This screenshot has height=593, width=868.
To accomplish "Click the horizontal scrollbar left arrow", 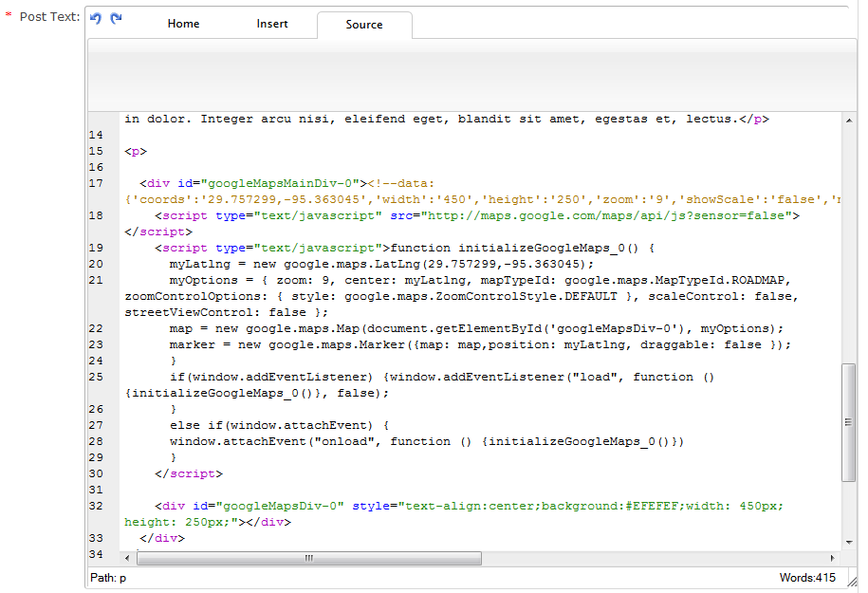I will 130,558.
